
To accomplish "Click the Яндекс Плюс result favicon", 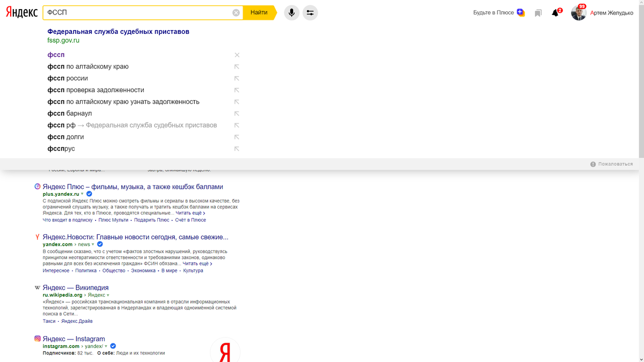I will point(38,187).
